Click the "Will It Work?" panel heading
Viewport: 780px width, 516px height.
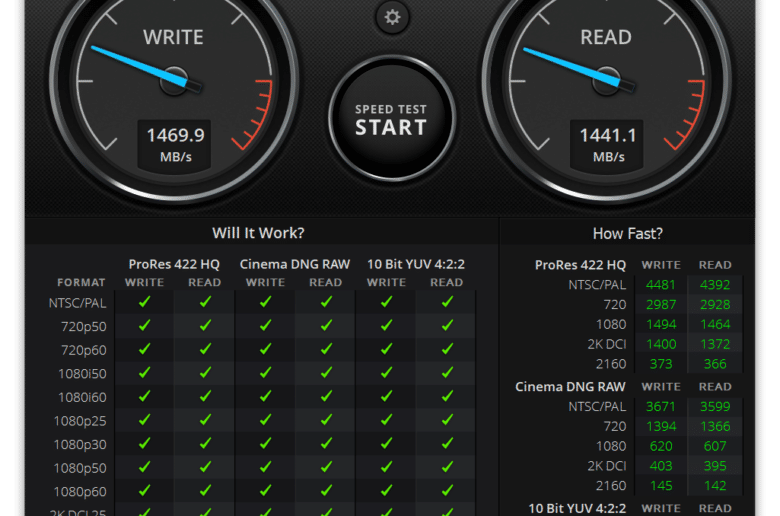click(258, 233)
